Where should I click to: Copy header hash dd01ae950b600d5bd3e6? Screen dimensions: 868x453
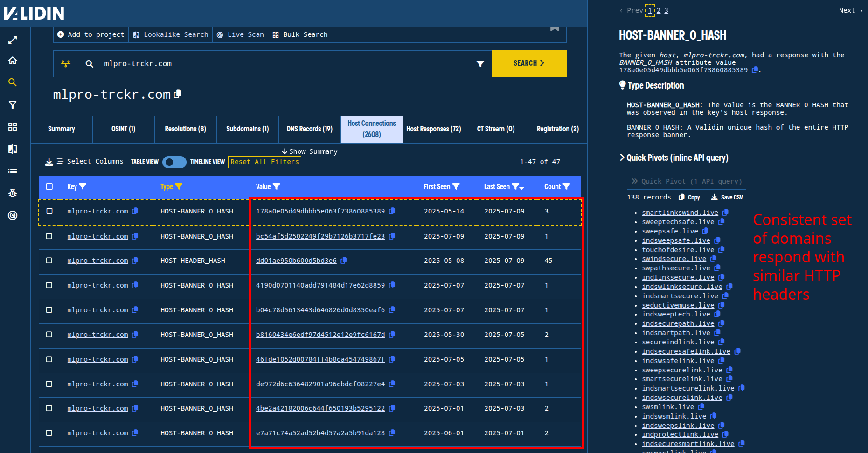click(344, 260)
